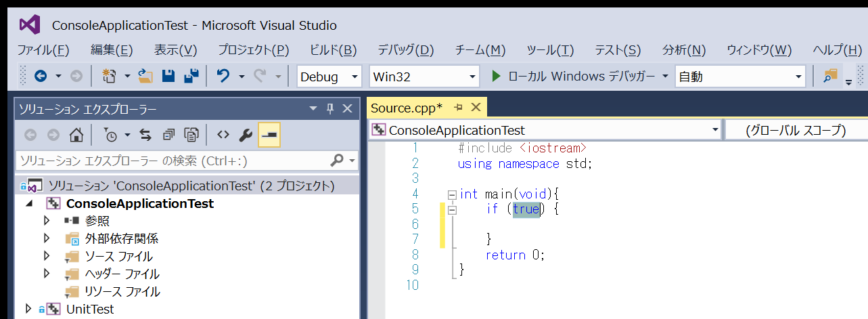The image size is (868, 319).
Task: Click the Find in Files icon in toolbar
Action: [x=829, y=77]
